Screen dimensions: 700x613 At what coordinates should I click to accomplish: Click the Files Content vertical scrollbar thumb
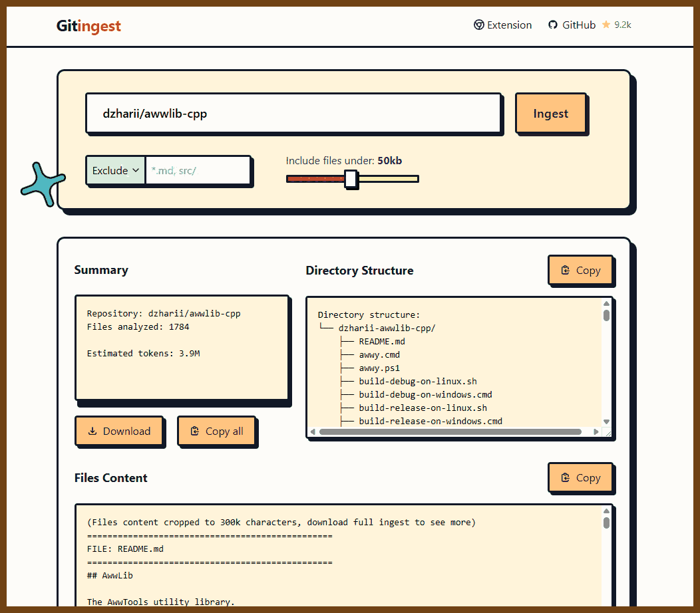click(x=606, y=523)
